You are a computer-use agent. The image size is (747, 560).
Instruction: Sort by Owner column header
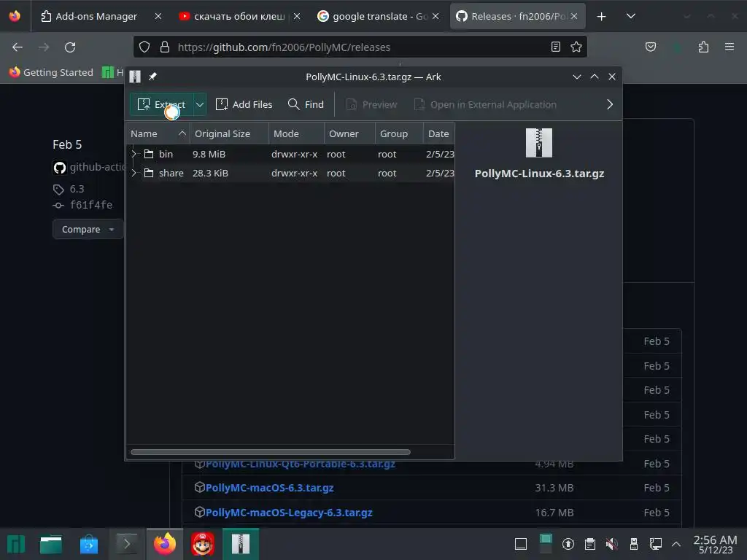(x=349, y=134)
